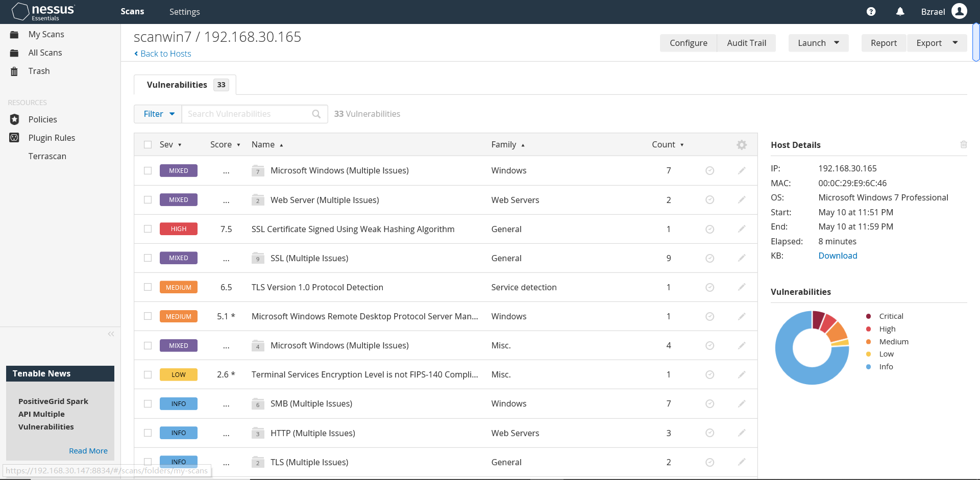Viewport: 980px width, 480px height.
Task: Check the box for Web Server (Multiple Issues)
Action: click(148, 200)
